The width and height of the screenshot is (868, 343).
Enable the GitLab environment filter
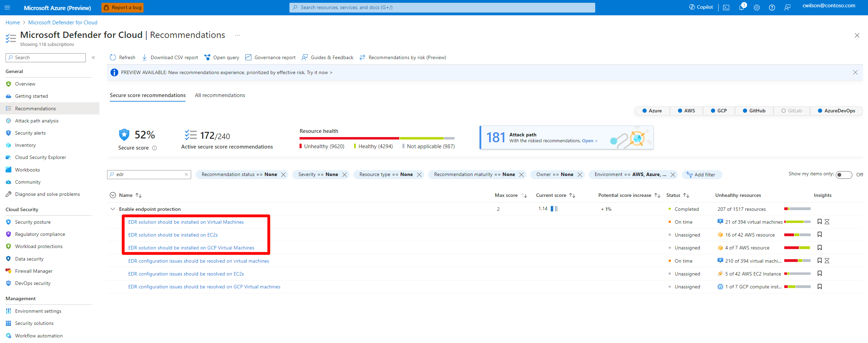pos(792,111)
